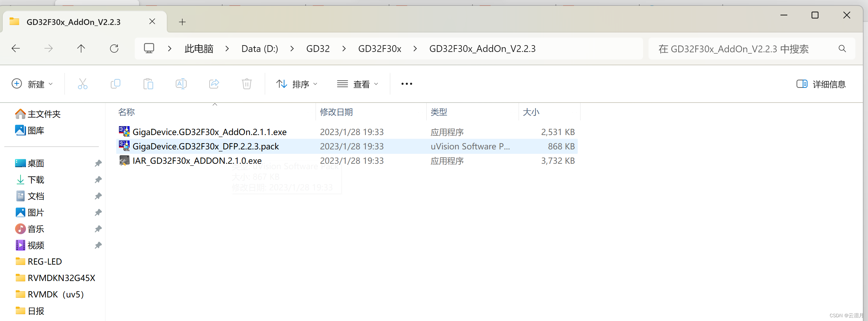Click the Share icon in toolbar
Viewport: 868px width, 321px height.
[214, 84]
